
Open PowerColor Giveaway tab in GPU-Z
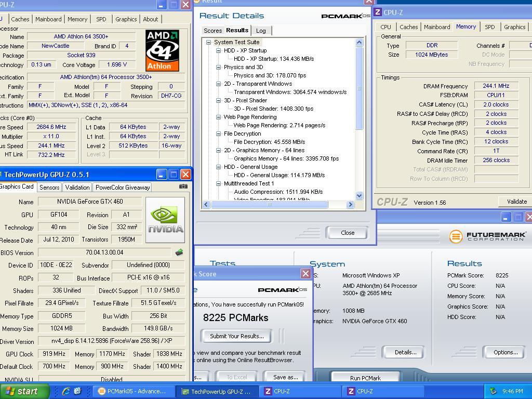click(123, 187)
